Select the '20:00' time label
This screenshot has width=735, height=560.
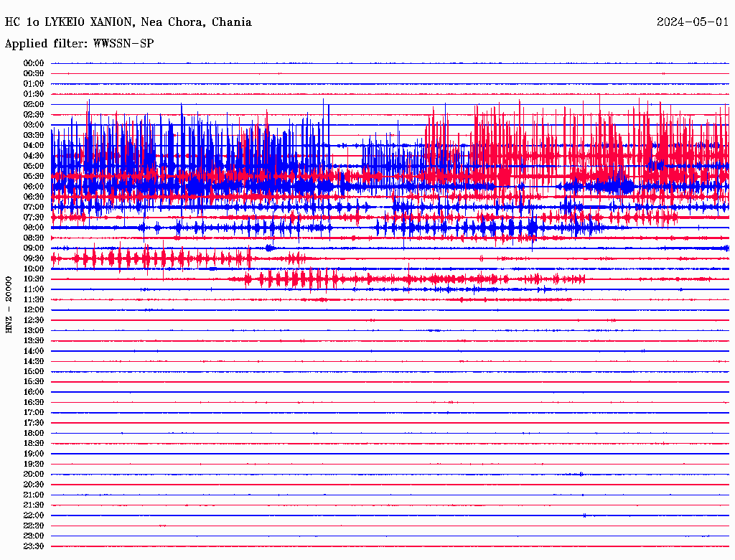(34, 475)
